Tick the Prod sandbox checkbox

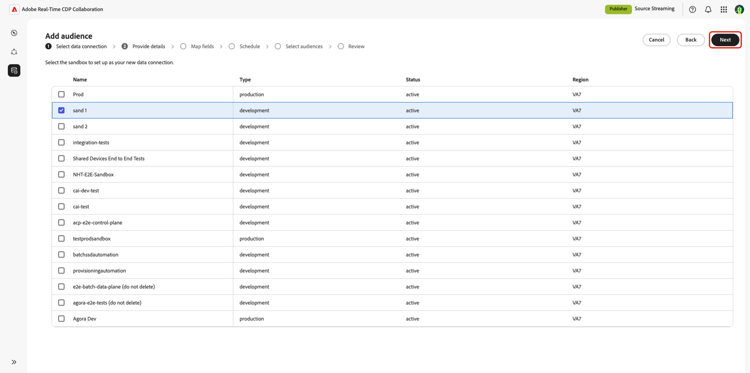pyautogui.click(x=61, y=94)
